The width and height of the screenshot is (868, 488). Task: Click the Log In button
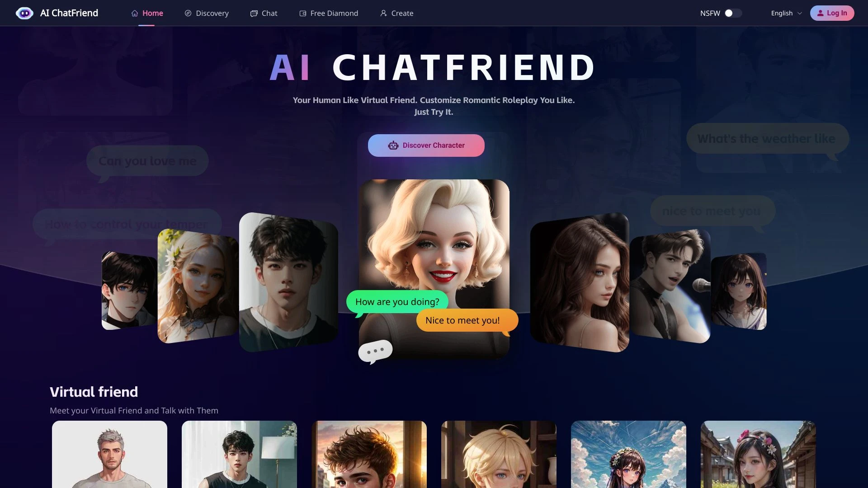(832, 13)
